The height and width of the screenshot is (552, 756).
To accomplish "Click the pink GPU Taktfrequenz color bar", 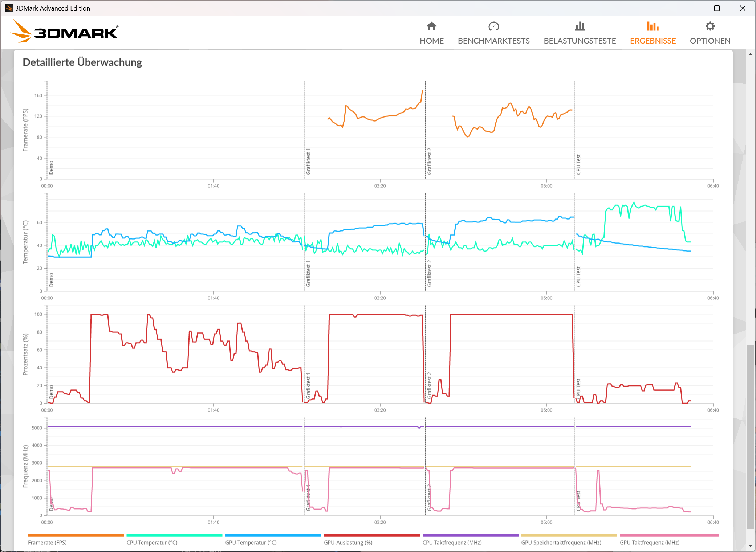I will [669, 535].
